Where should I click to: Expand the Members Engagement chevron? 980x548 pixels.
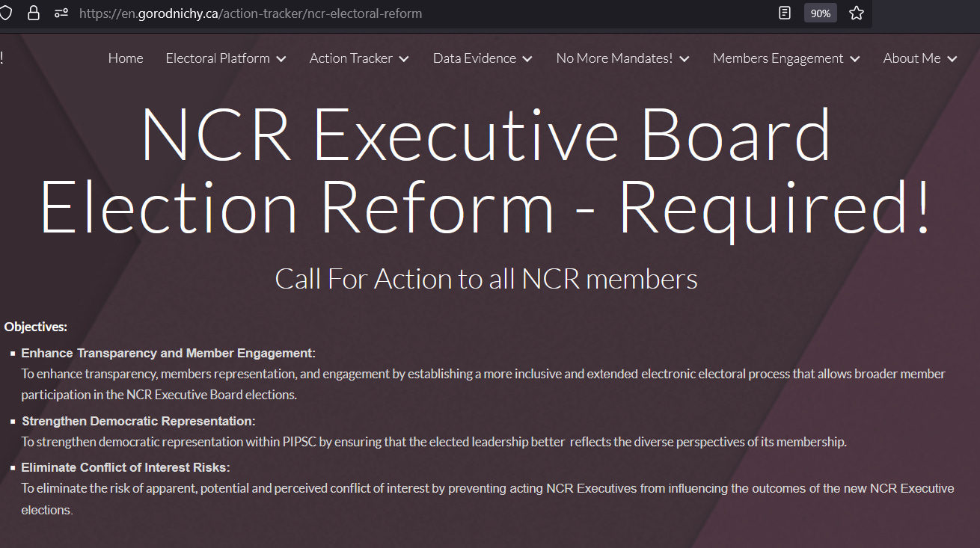855,59
